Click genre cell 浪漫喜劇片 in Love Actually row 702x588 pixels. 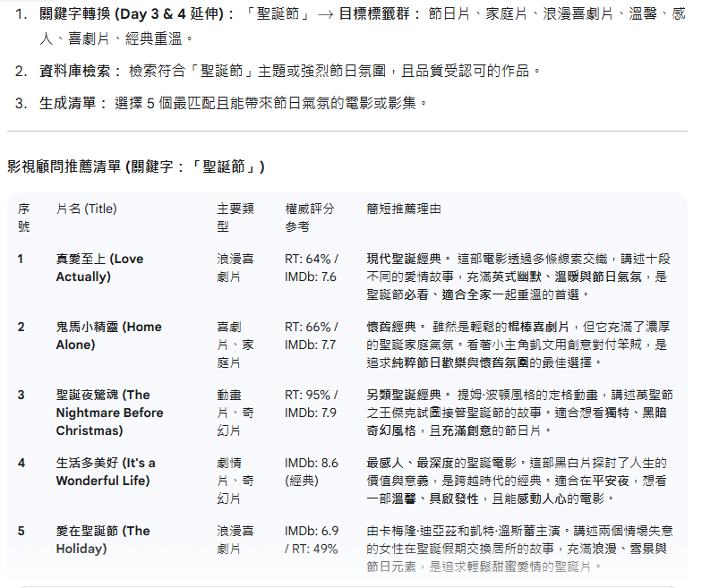point(235,268)
